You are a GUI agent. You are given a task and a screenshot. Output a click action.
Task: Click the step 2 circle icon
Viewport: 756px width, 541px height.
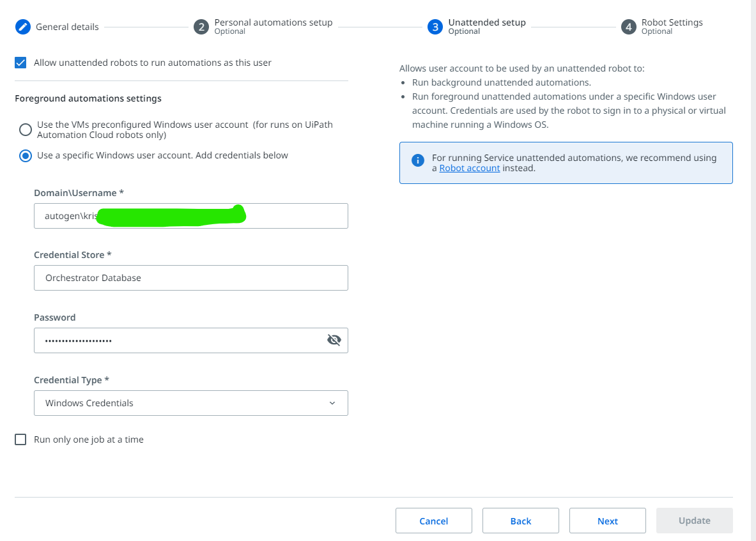tap(201, 27)
